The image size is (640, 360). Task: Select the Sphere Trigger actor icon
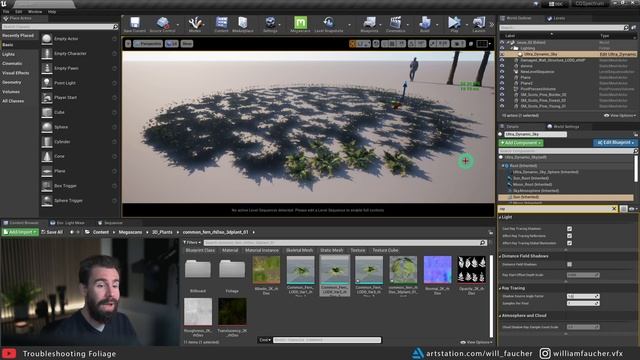point(47,200)
